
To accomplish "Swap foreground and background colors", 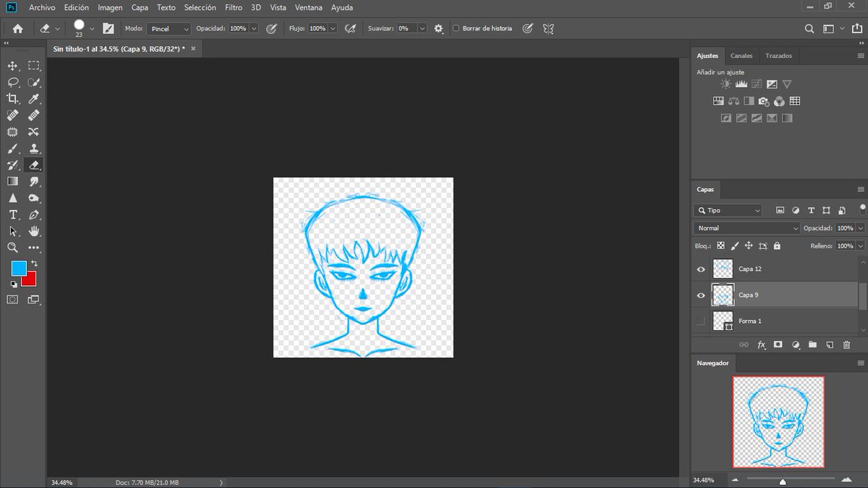I will [x=33, y=264].
